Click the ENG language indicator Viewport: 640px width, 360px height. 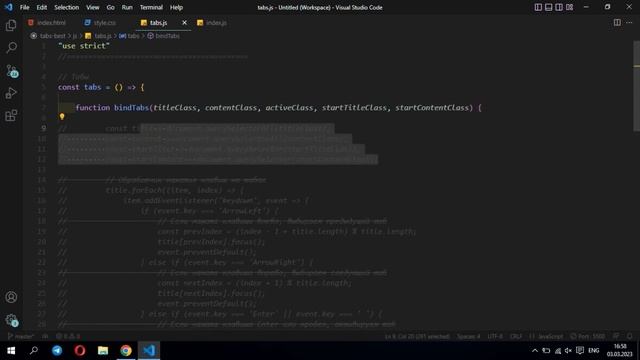[594, 351]
